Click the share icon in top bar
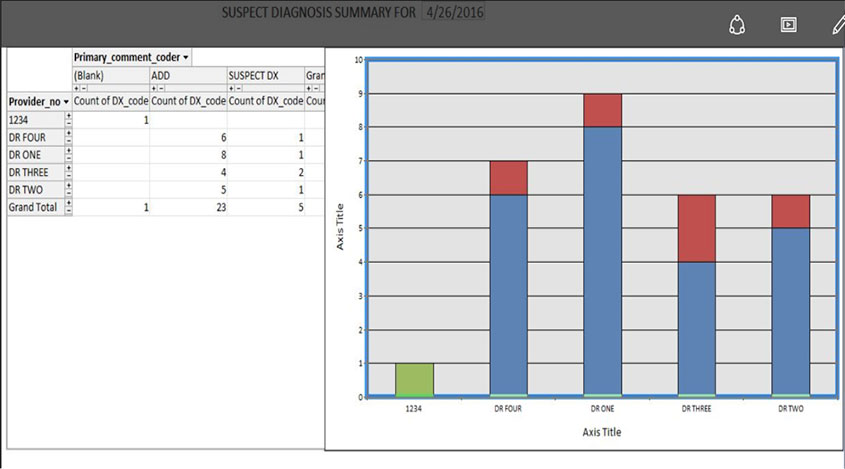Image resolution: width=845 pixels, height=469 pixels. click(738, 26)
